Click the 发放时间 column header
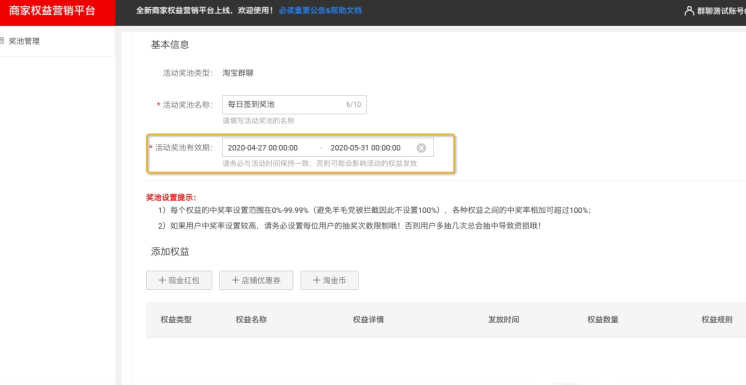The image size is (746, 385). click(503, 320)
